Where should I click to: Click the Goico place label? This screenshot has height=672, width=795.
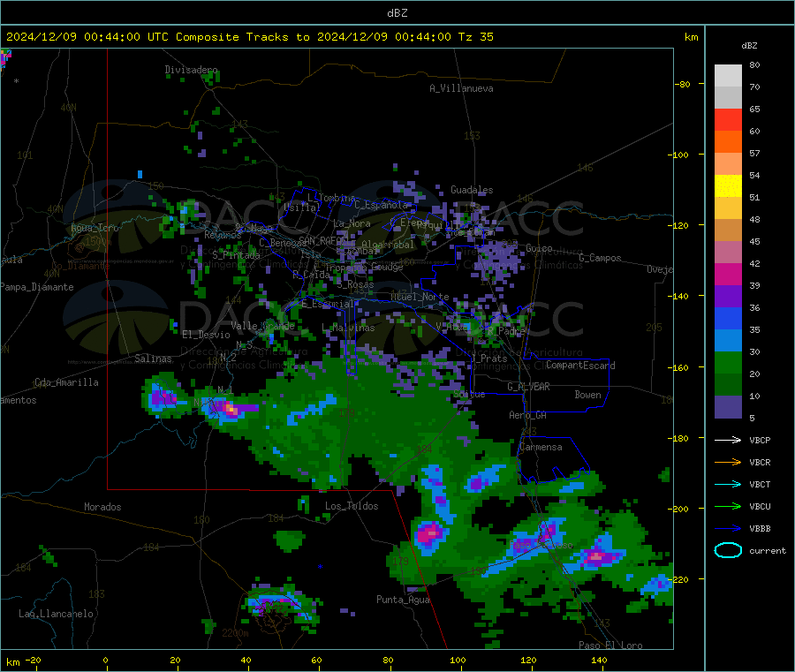(539, 248)
